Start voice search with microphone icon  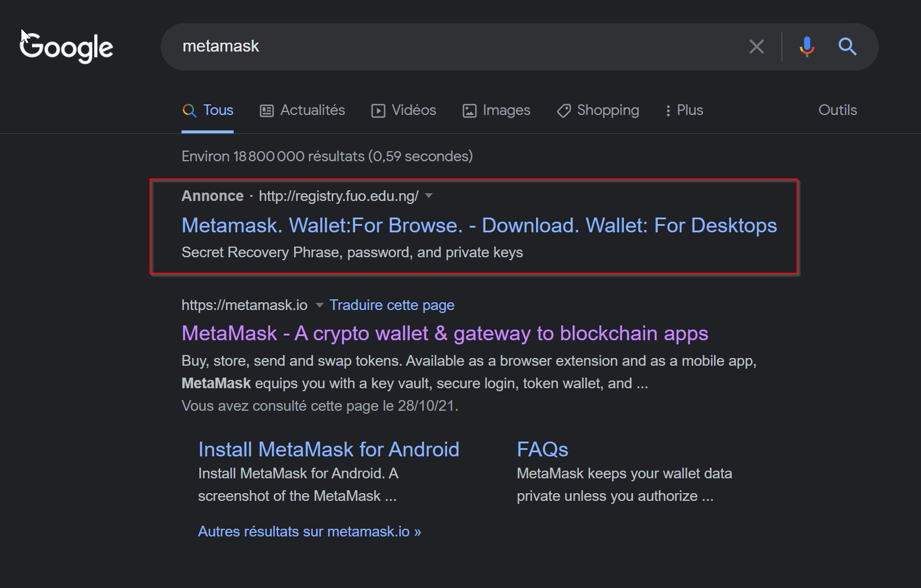point(807,47)
